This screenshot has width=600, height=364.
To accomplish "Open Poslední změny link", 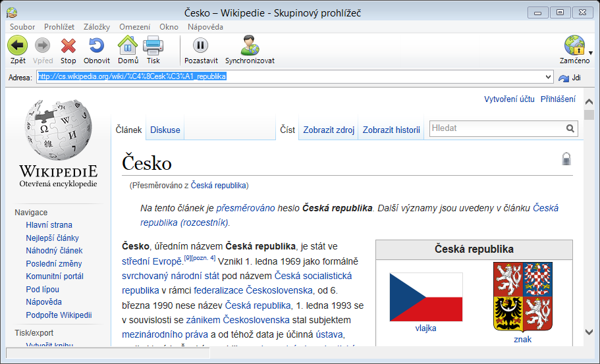I will click(x=54, y=263).
